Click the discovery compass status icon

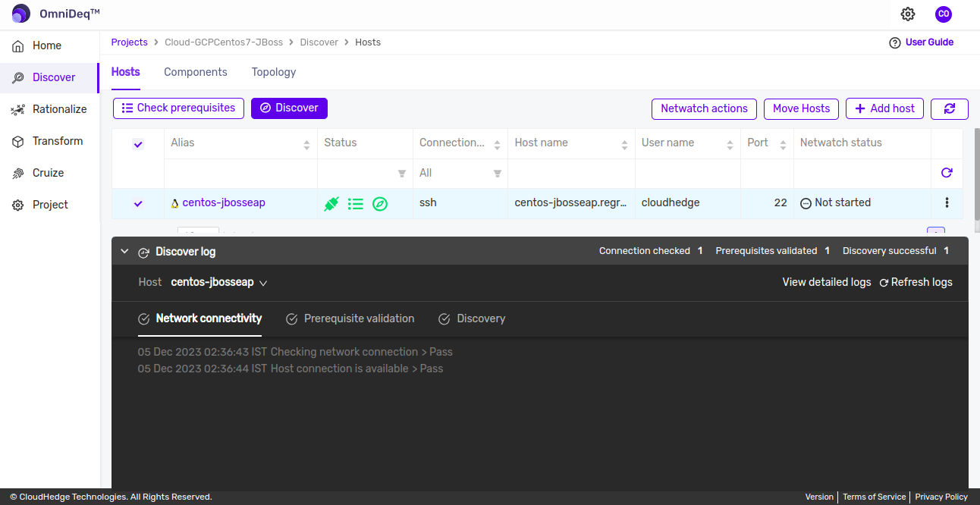click(x=380, y=203)
